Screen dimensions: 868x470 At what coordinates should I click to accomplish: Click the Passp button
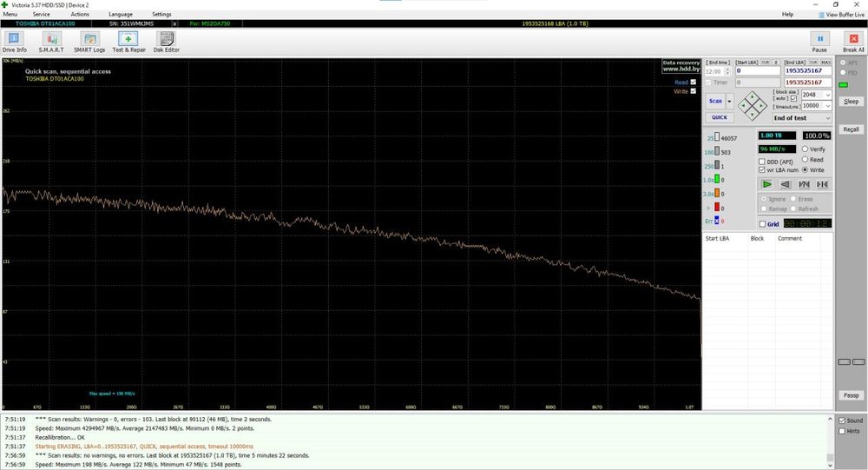pos(852,395)
